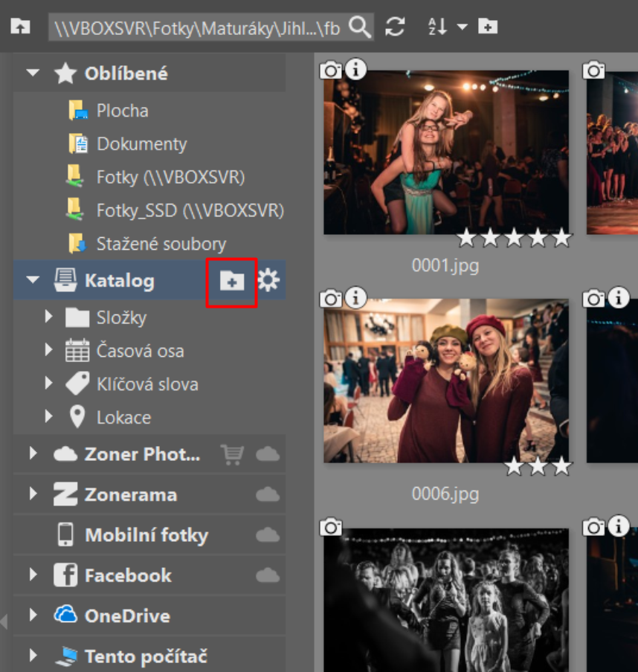
Task: Open the Dokumenty folder
Action: click(141, 144)
